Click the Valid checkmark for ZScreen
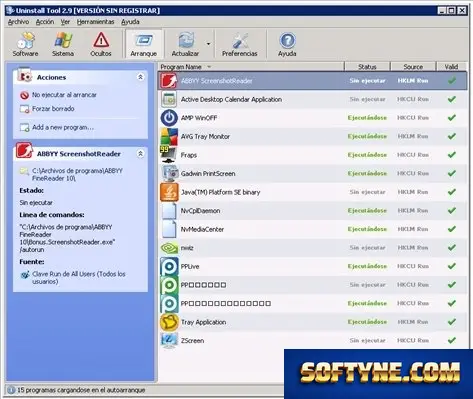The width and height of the screenshot is (473, 399). click(x=452, y=340)
